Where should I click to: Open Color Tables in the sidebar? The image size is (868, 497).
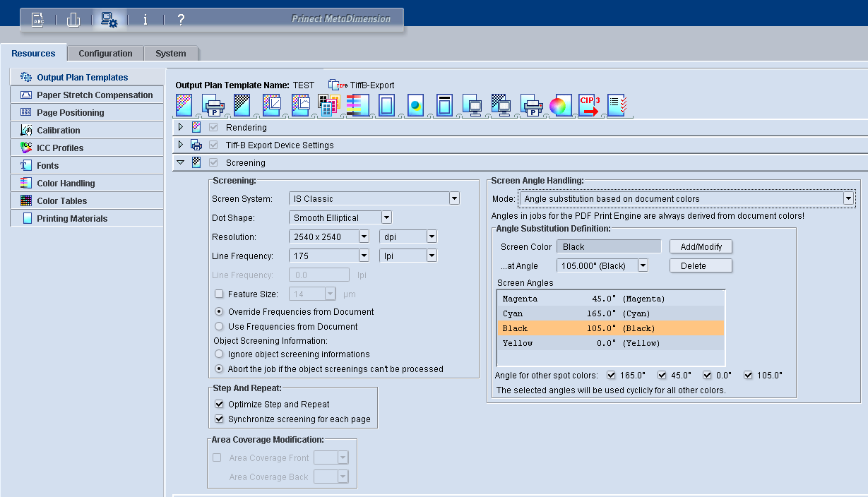coord(87,200)
